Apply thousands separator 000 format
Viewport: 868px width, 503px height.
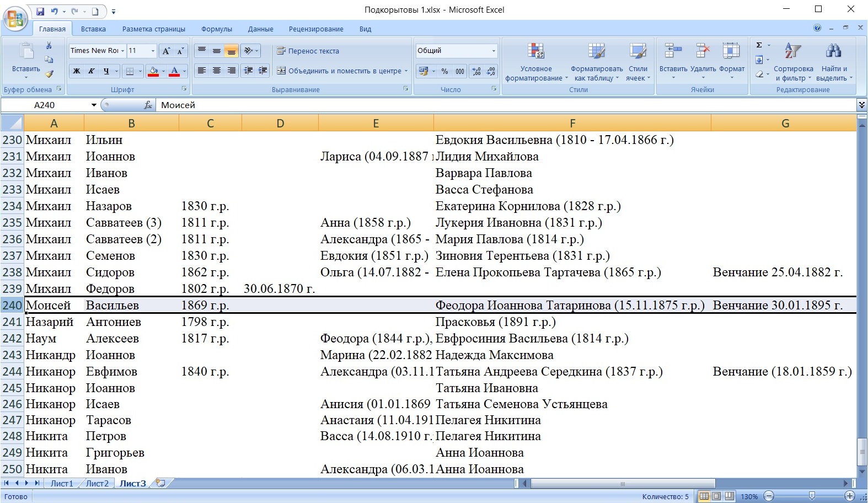point(460,71)
